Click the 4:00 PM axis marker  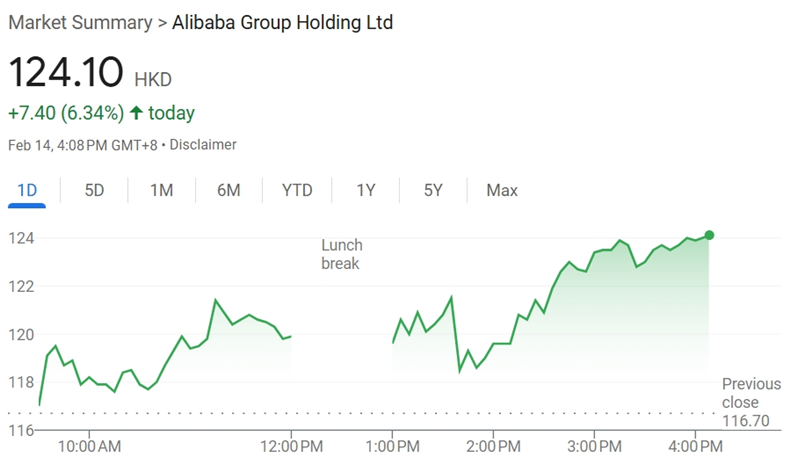tap(695, 446)
